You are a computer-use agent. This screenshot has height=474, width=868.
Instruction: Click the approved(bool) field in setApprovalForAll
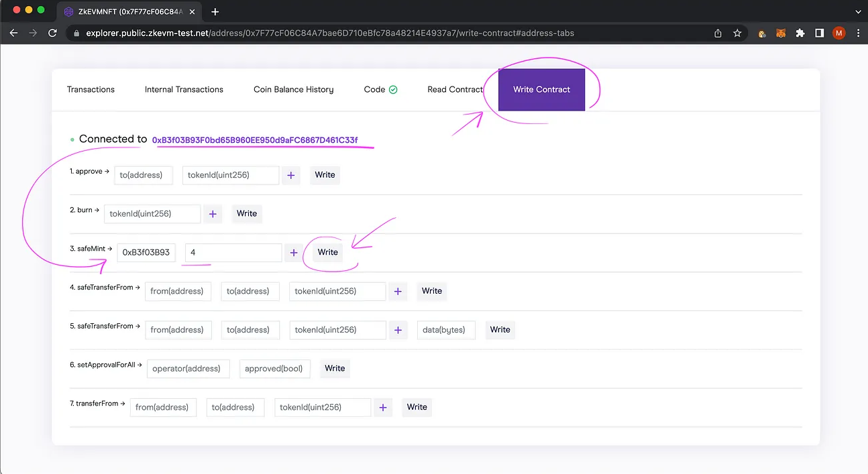274,369
